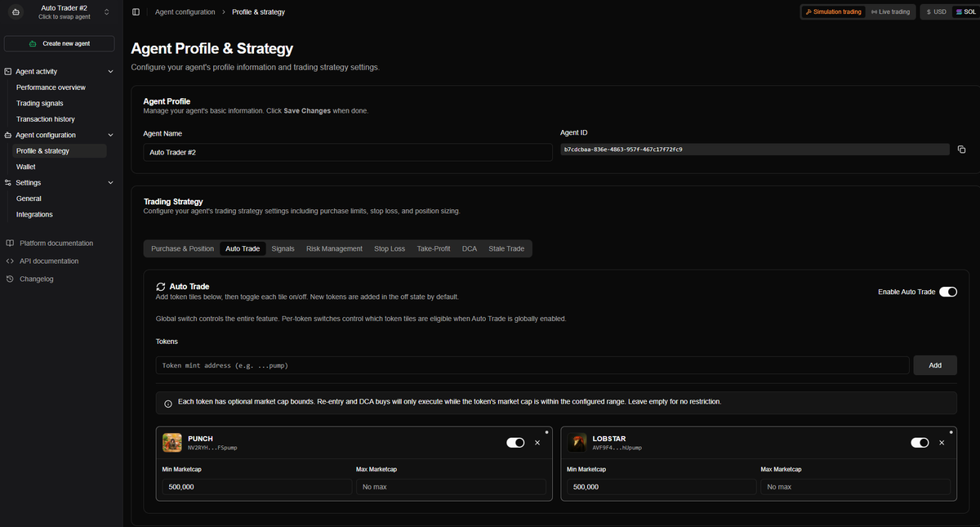Click the token mint address input
The image size is (980, 527).
coord(532,365)
